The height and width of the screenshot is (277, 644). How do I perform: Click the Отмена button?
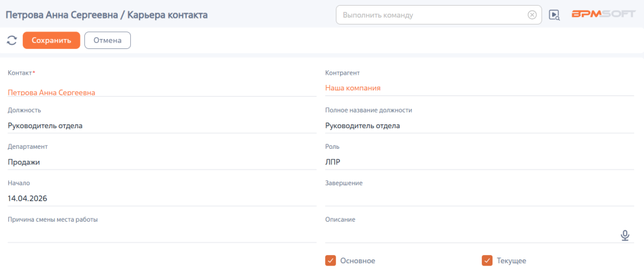pos(108,40)
